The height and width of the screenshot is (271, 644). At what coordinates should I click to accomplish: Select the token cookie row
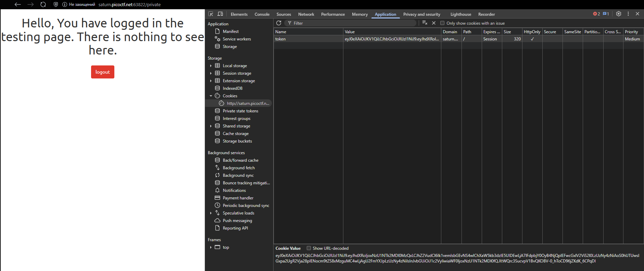click(308, 39)
